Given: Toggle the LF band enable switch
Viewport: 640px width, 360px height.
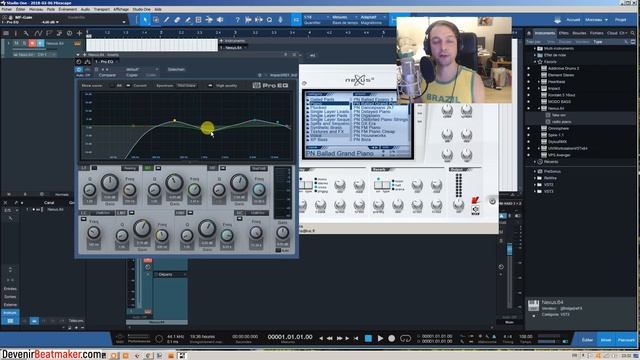Looking at the screenshot, I should tap(94, 168).
